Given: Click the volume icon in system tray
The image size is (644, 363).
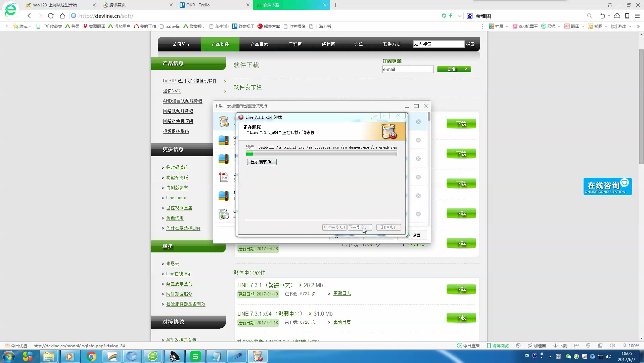Looking at the screenshot, I should [609, 357].
